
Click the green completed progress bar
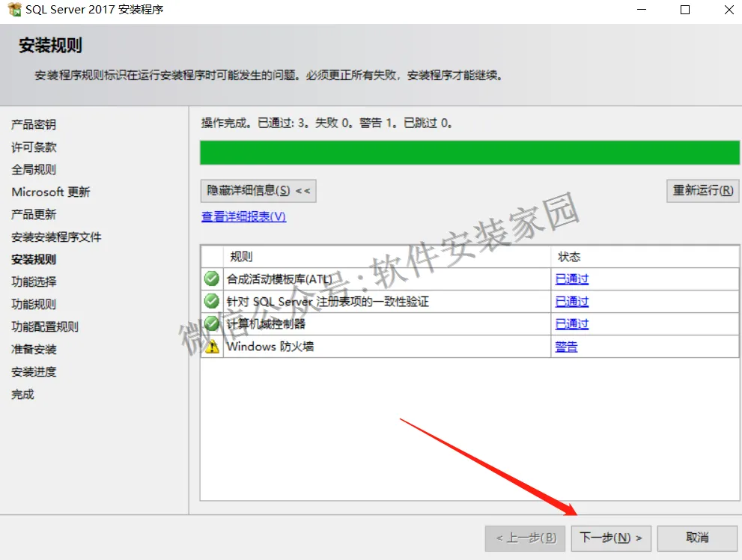[x=469, y=152]
